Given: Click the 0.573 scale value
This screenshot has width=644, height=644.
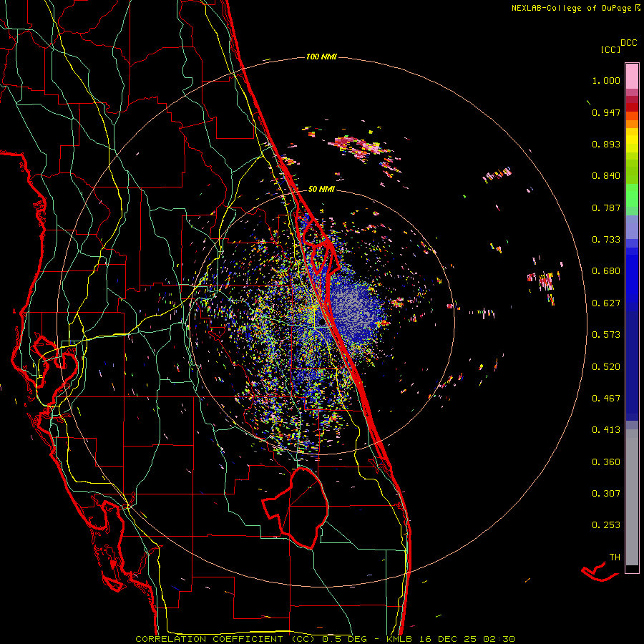Looking at the screenshot, I should point(606,335).
